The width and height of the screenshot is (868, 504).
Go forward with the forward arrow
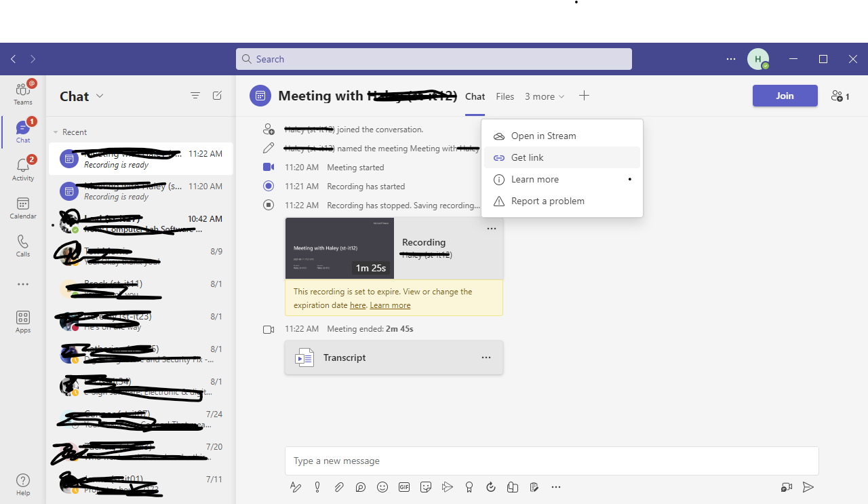pyautogui.click(x=33, y=59)
